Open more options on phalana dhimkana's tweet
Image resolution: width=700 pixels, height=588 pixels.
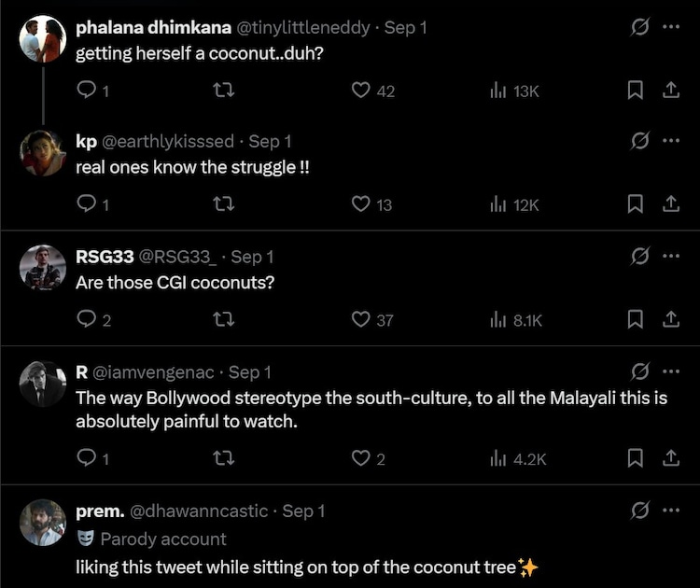670,27
